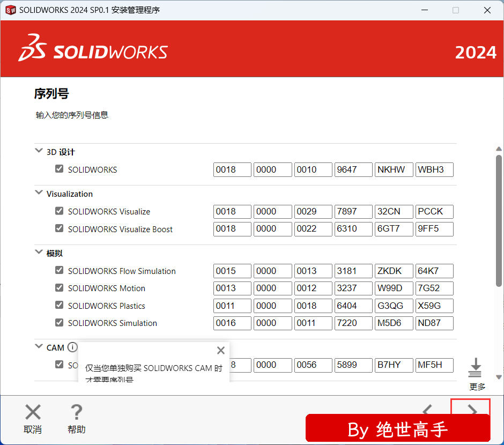The width and height of the screenshot is (504, 445).
Task: Click Visualize Boost field 0022
Action: coord(313,229)
